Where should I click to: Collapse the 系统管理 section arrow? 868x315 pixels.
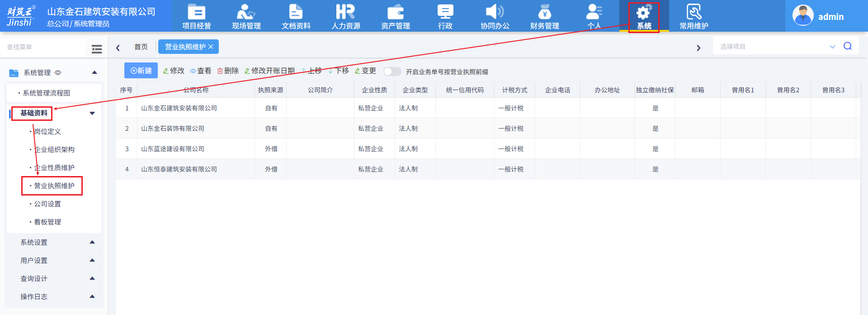pyautogui.click(x=94, y=72)
